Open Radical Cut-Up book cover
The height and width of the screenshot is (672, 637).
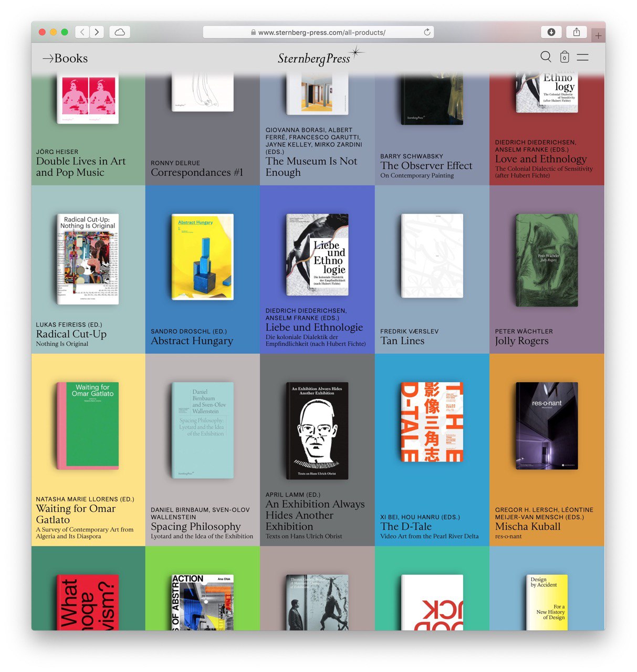88,259
